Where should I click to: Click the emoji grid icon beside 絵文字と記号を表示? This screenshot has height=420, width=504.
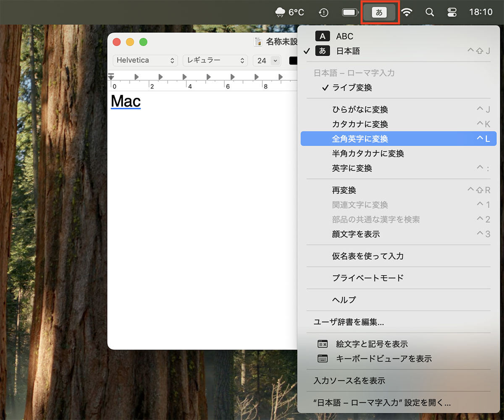[x=322, y=344]
